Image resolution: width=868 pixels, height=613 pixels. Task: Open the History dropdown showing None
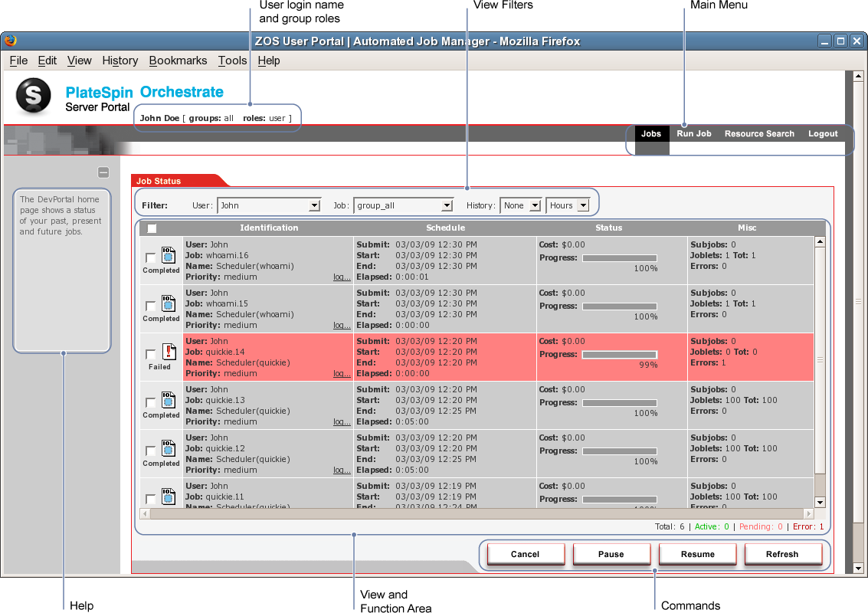click(520, 205)
